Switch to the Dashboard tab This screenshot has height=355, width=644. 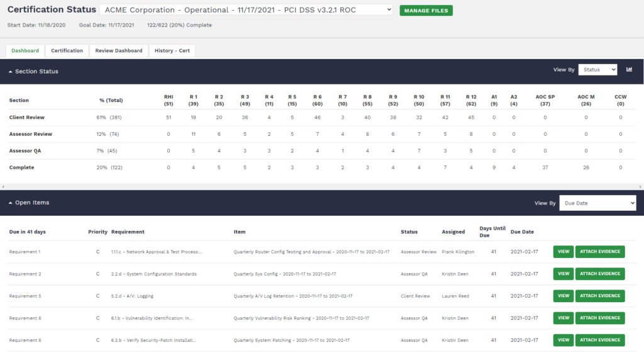pyautogui.click(x=25, y=50)
